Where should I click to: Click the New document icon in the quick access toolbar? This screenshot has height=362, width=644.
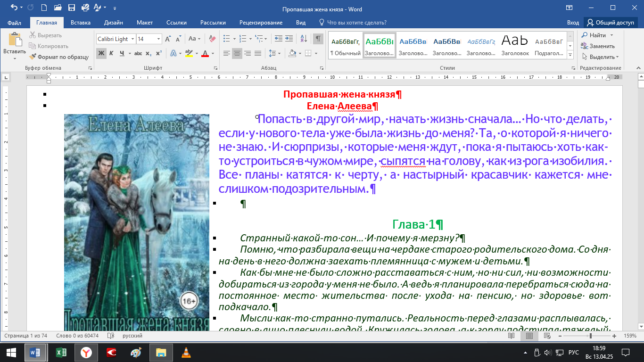click(x=44, y=8)
